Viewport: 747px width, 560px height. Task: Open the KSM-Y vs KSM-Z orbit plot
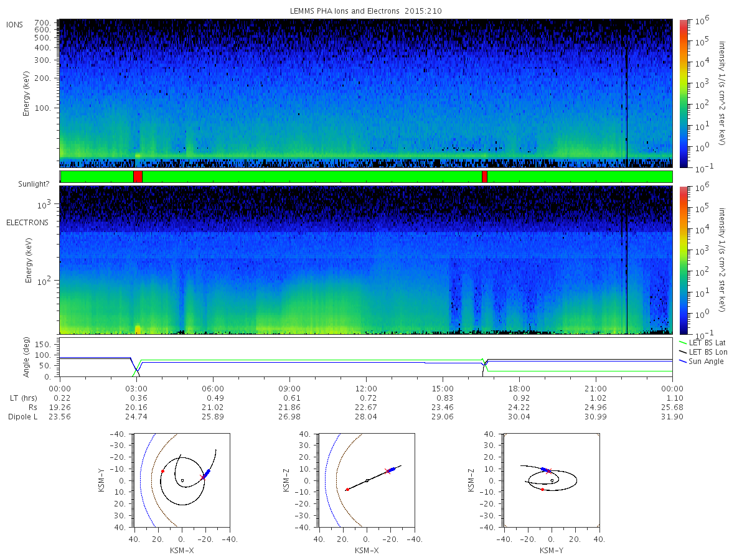[x=552, y=480]
